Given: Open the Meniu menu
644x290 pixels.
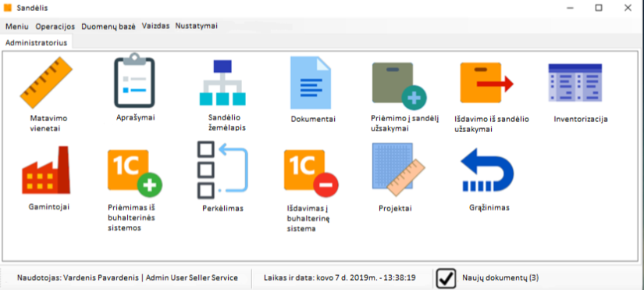Looking at the screenshot, I should point(17,27).
